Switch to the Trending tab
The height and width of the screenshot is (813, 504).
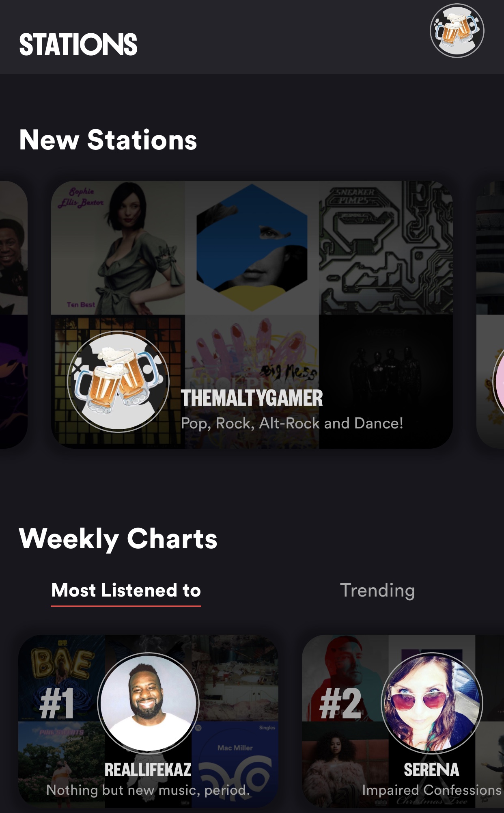point(377,590)
